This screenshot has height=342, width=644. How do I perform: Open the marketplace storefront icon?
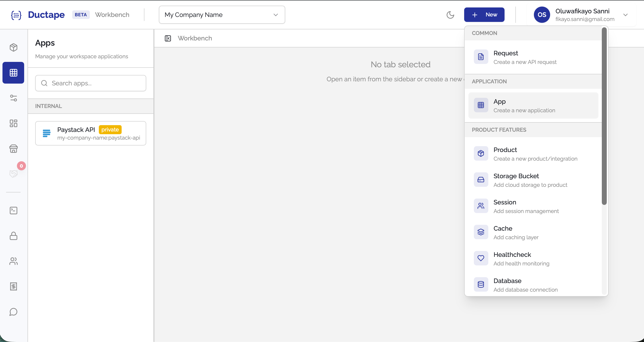13,149
